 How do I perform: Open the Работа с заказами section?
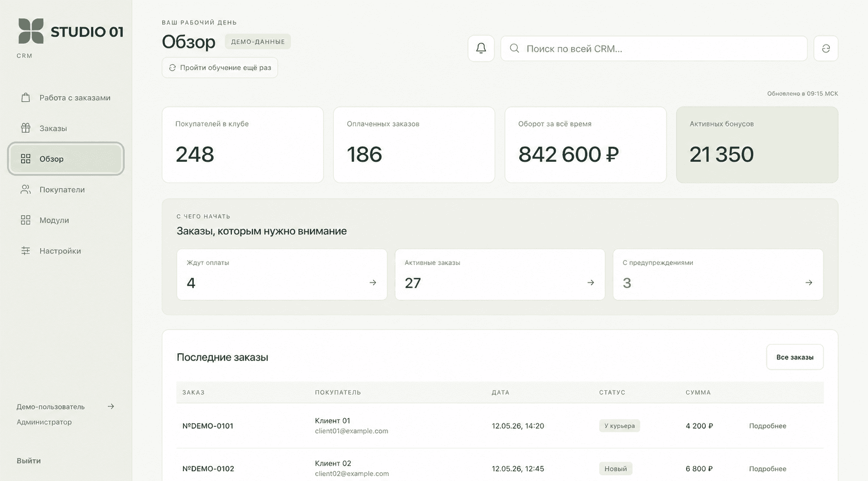pos(66,97)
